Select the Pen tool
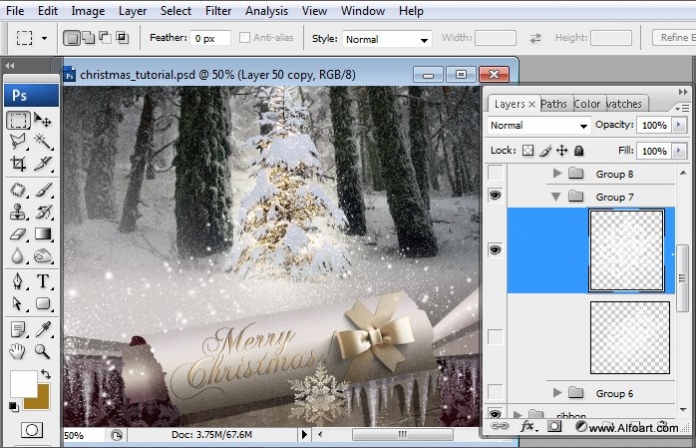Viewport: 696px width, 448px height. coord(18,281)
